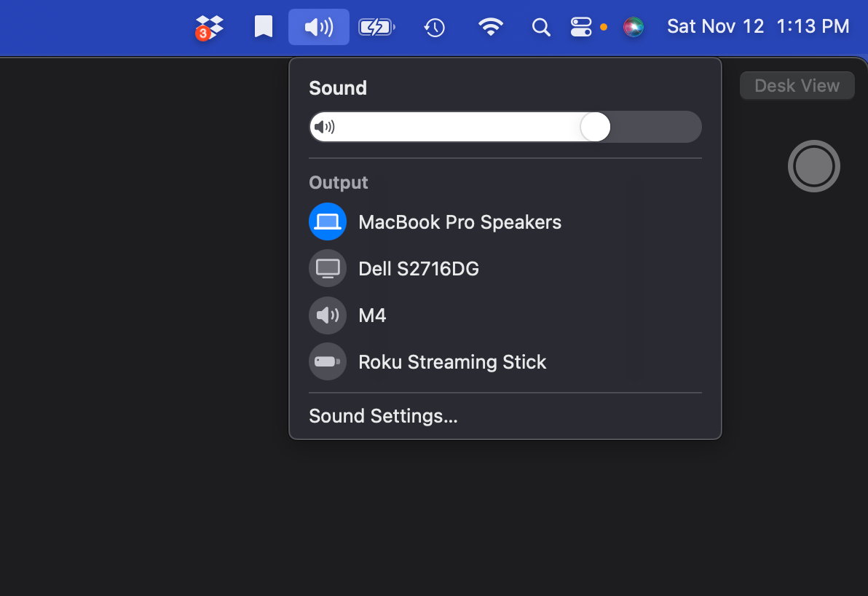Open Spotlight search magnifier
The image size is (868, 596).
coord(541,27)
